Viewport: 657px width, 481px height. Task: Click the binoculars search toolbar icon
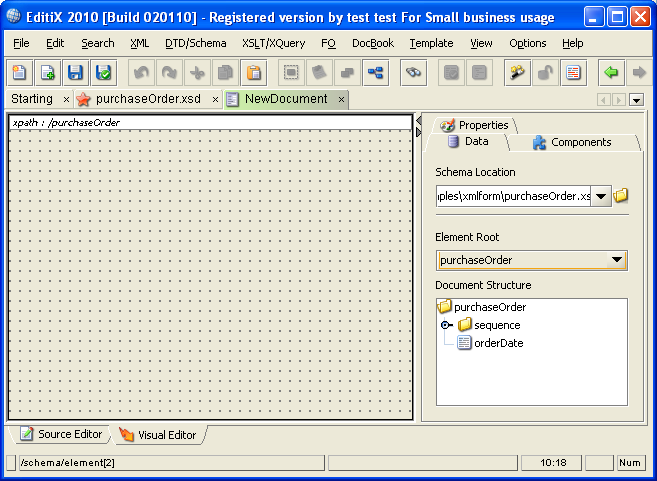415,73
